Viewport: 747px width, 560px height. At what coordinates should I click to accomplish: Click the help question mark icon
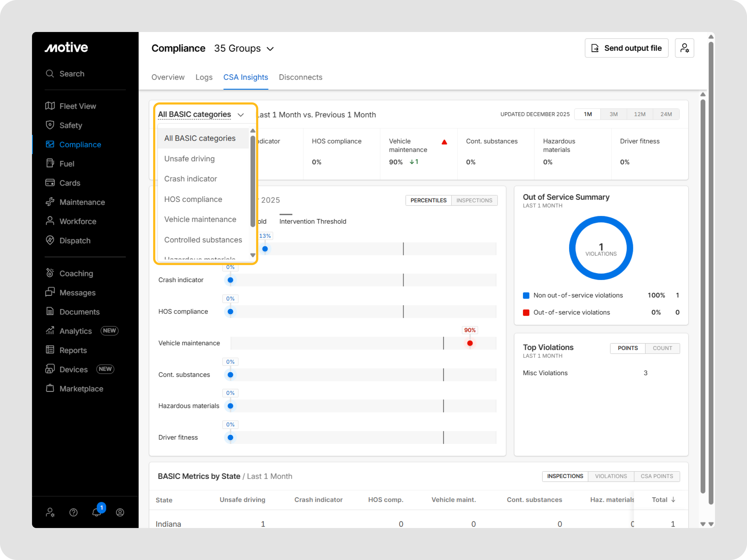[x=73, y=513]
